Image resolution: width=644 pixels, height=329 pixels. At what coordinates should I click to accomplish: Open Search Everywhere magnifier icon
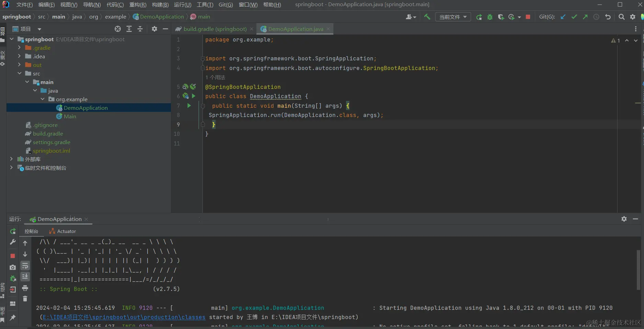click(621, 17)
